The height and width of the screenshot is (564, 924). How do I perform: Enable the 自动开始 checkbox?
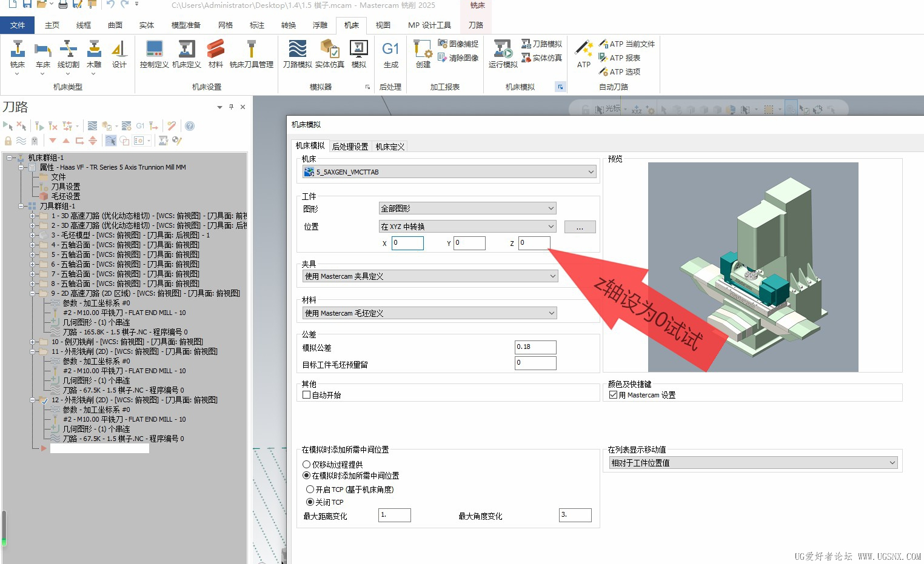[307, 395]
